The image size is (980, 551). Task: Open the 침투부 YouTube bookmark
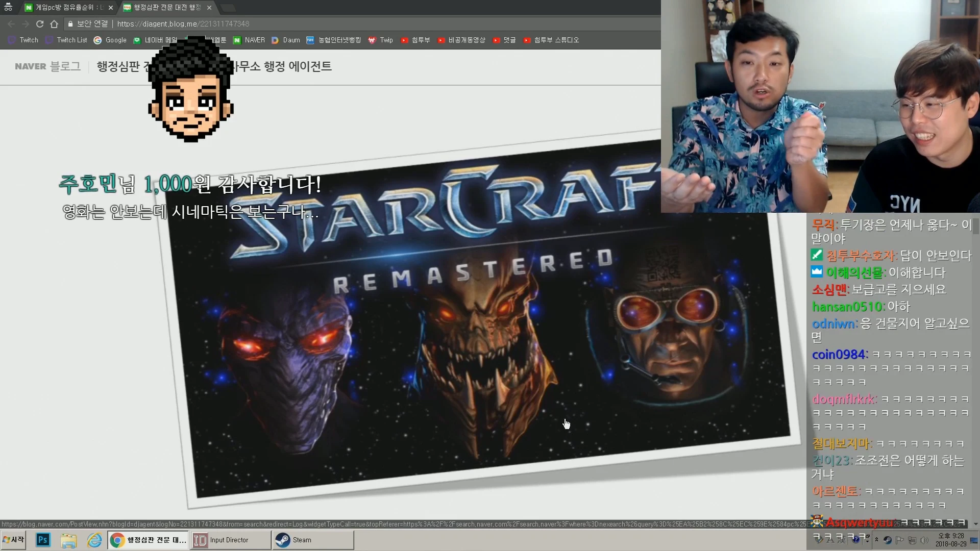415,40
